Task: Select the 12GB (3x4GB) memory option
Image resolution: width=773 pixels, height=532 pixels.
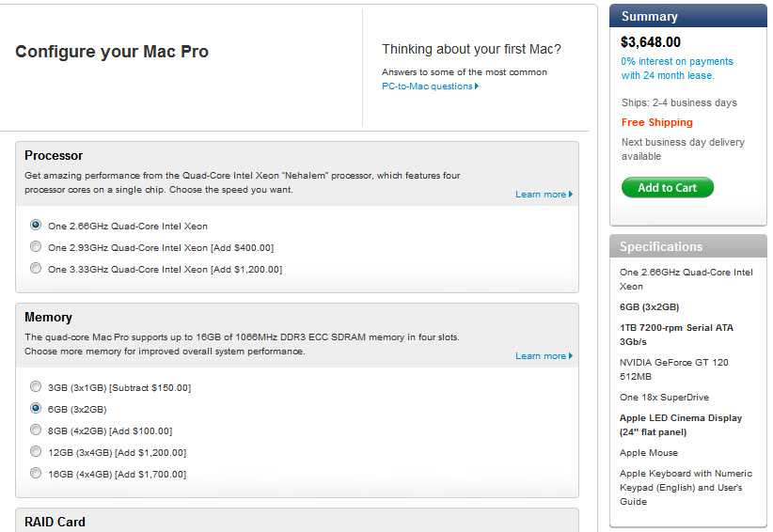Action: pyautogui.click(x=36, y=452)
